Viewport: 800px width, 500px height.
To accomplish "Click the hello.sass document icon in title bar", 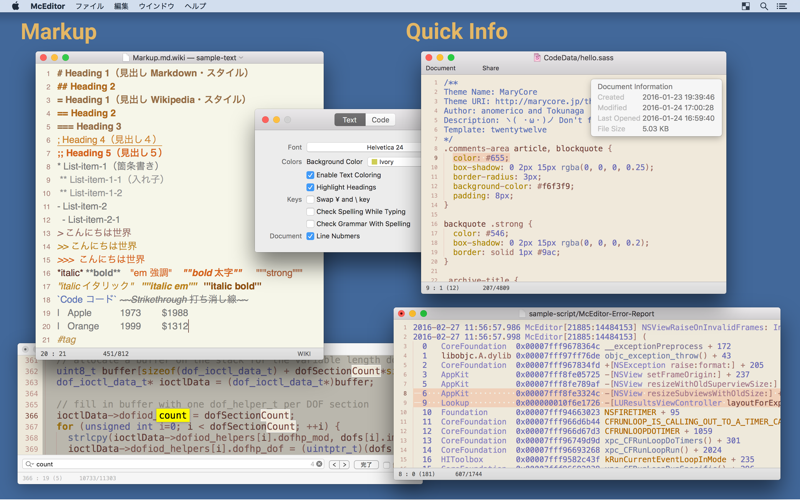I will [537, 58].
